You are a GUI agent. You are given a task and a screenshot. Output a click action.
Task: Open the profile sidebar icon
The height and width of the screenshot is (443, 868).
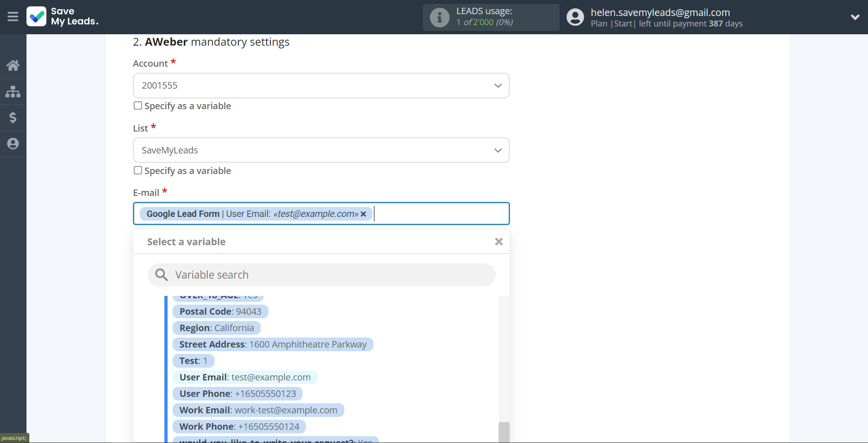13,144
